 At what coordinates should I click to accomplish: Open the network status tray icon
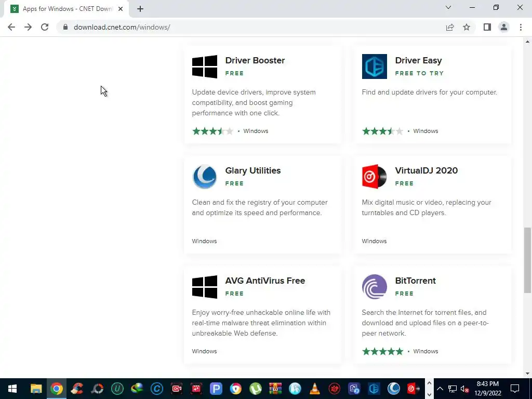(x=453, y=389)
